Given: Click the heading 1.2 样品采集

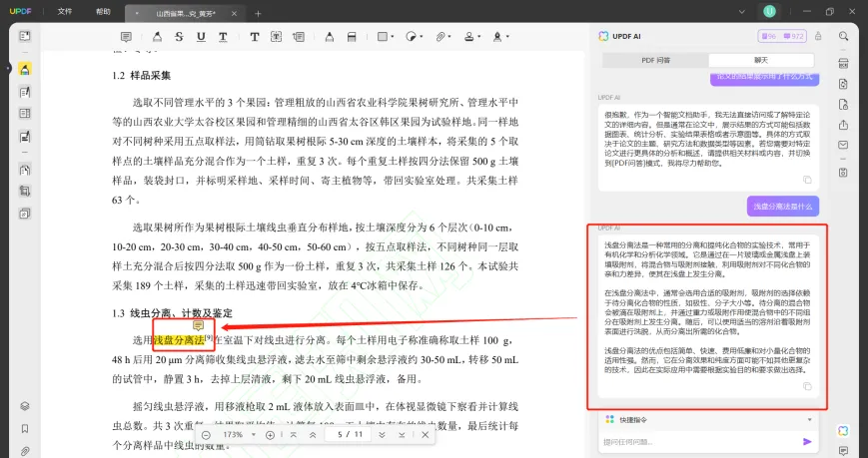Looking at the screenshot, I should (142, 76).
